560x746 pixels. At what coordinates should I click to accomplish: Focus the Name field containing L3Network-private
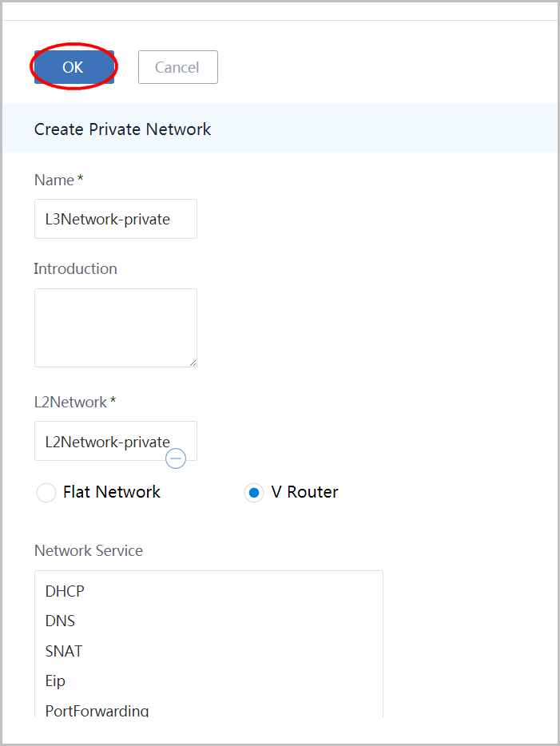(x=116, y=219)
